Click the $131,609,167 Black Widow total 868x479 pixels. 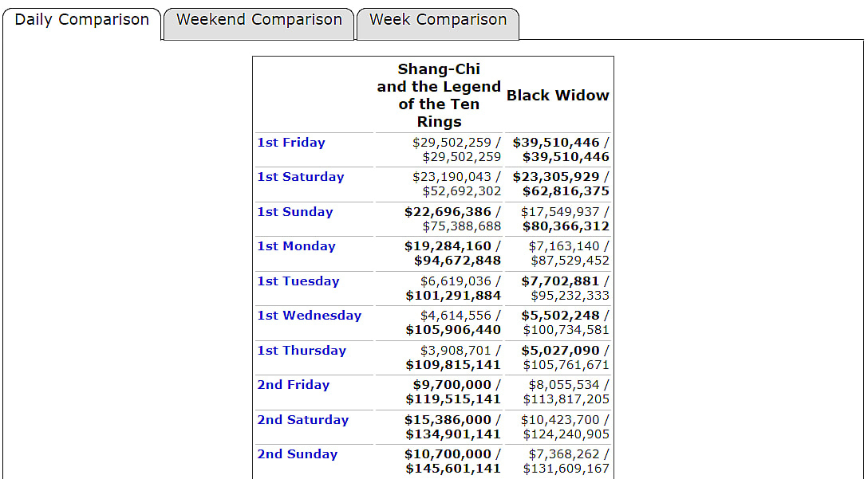click(x=566, y=469)
